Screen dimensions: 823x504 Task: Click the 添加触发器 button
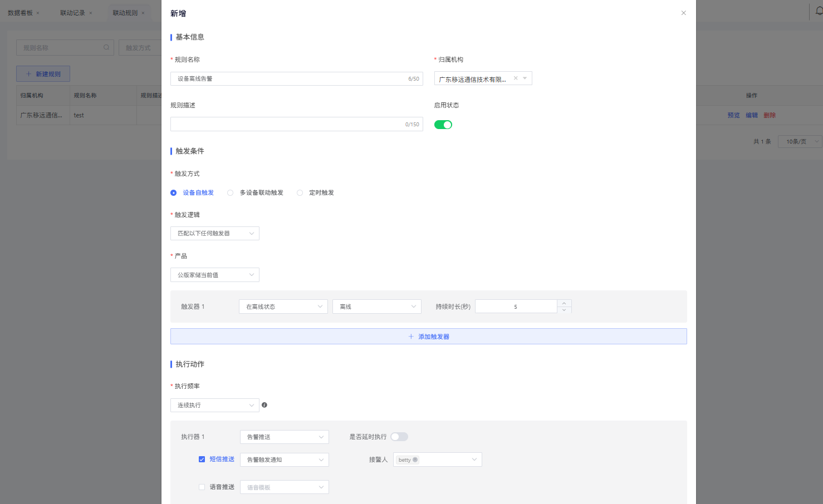tap(428, 337)
